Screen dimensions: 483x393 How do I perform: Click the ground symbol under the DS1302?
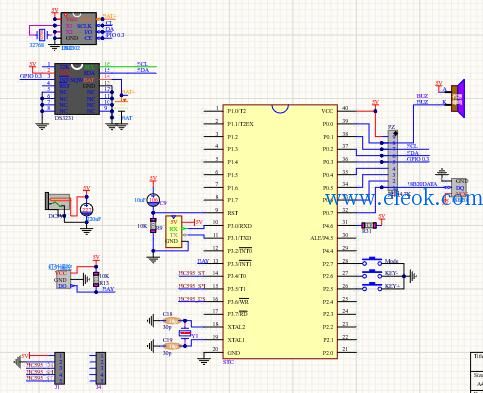pyautogui.click(x=54, y=47)
